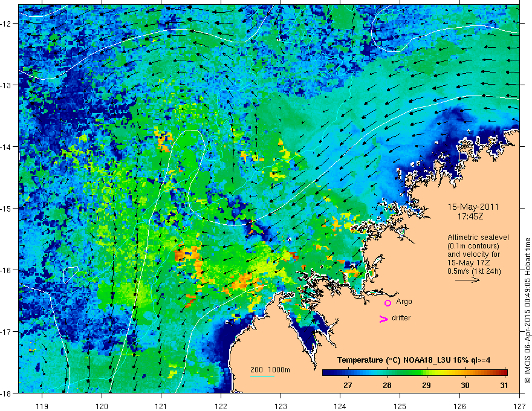Click the '200 1000m' depth label
The image size is (532, 411).
[270, 370]
